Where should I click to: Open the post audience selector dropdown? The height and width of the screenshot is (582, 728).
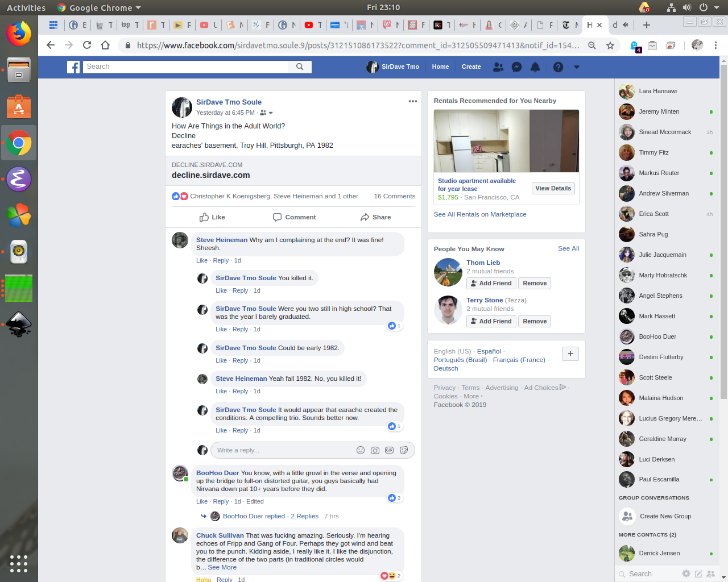(x=266, y=113)
